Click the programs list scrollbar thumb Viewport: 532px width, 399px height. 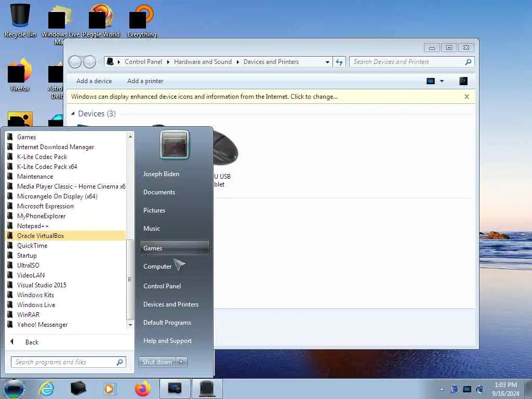click(x=130, y=280)
